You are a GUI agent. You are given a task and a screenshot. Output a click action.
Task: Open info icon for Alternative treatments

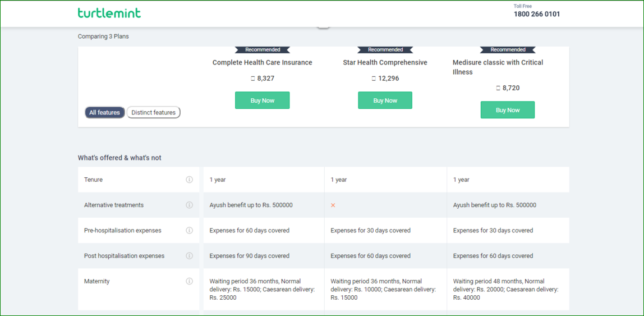[190, 205]
